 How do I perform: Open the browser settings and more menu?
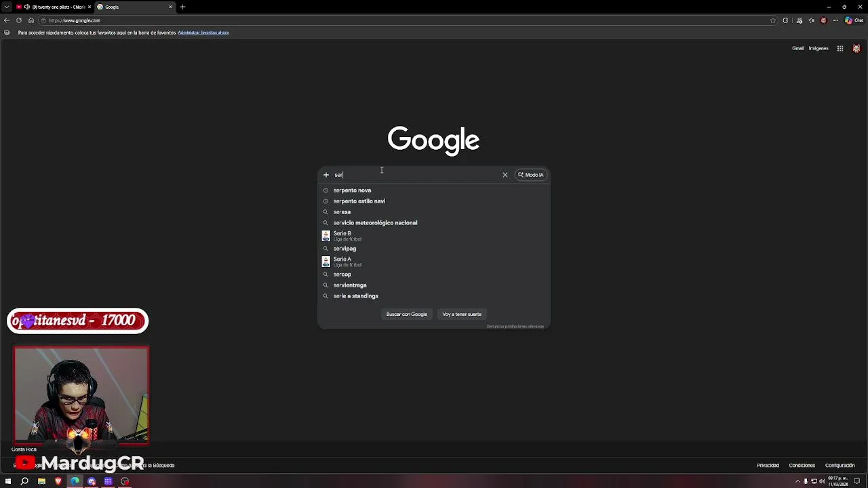(x=835, y=20)
